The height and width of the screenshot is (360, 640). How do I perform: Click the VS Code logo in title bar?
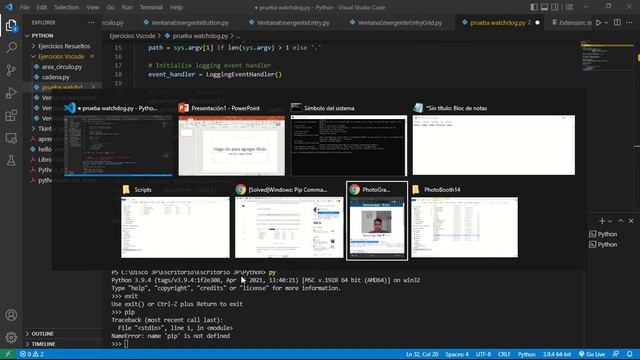click(9, 7)
